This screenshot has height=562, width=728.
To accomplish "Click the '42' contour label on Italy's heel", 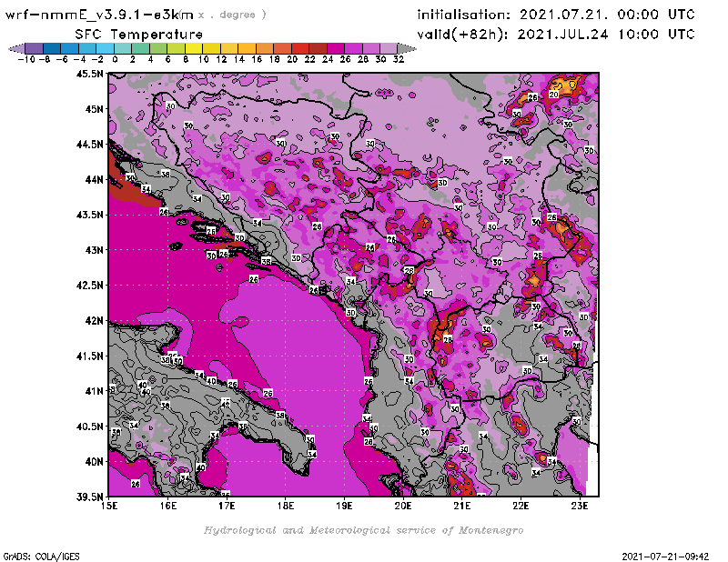I will click(226, 403).
